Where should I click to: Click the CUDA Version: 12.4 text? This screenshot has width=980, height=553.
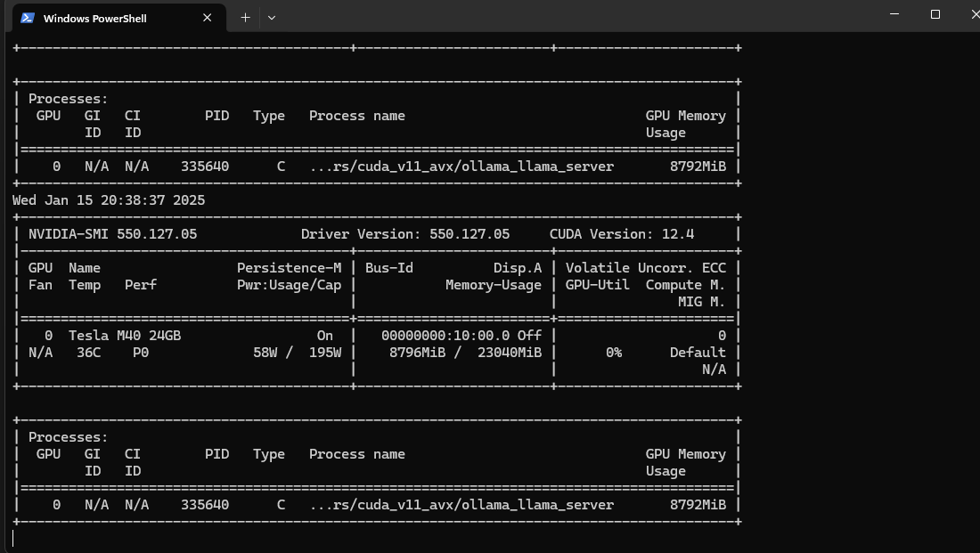[622, 233]
